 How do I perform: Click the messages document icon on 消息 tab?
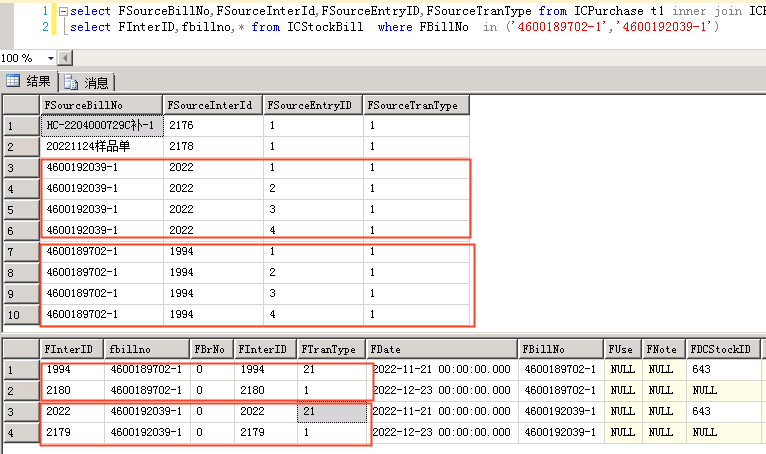(72, 82)
